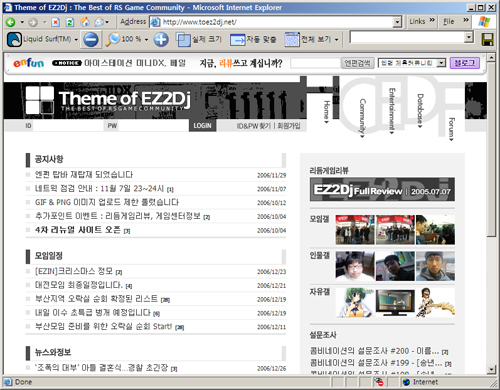This screenshot has width=500, height=390.
Task: Click the 엔편검색 search button
Action: coord(357,63)
